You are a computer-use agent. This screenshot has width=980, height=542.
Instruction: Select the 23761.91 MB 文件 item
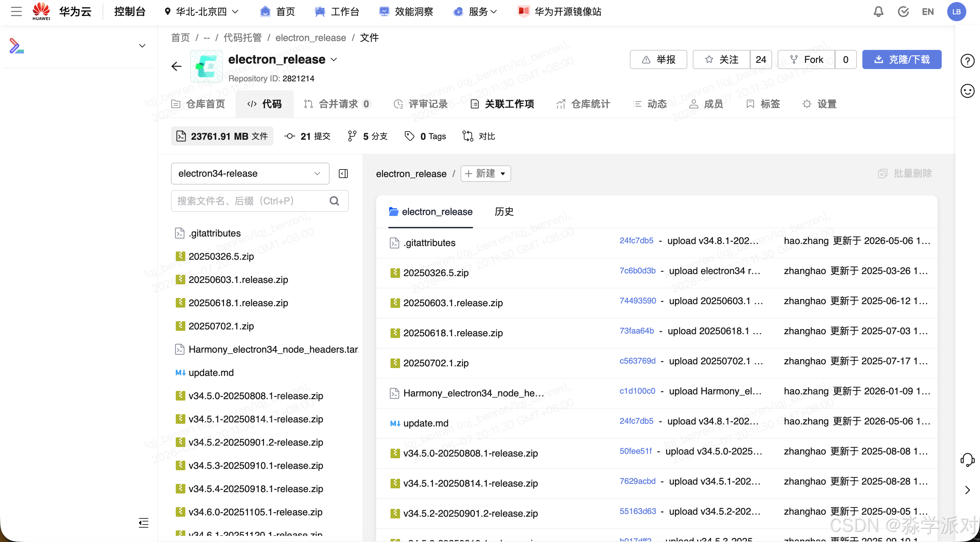click(222, 136)
